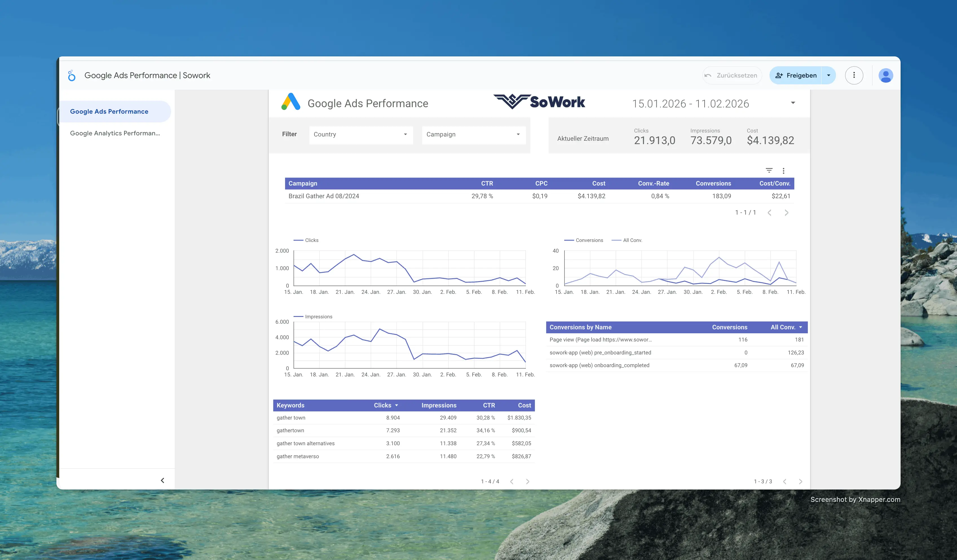Viewport: 957px width, 560px height.
Task: Open campaign table's vertical dots menu
Action: 784,171
